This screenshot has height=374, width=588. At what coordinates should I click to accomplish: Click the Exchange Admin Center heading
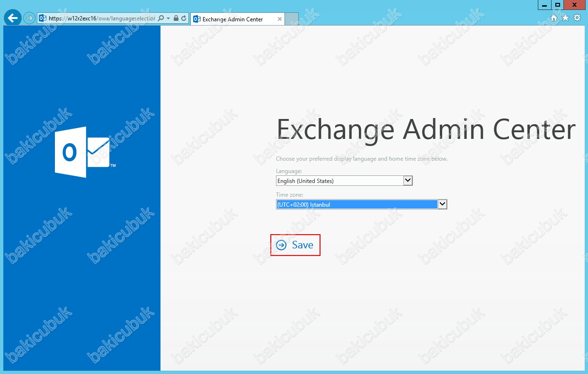click(426, 128)
